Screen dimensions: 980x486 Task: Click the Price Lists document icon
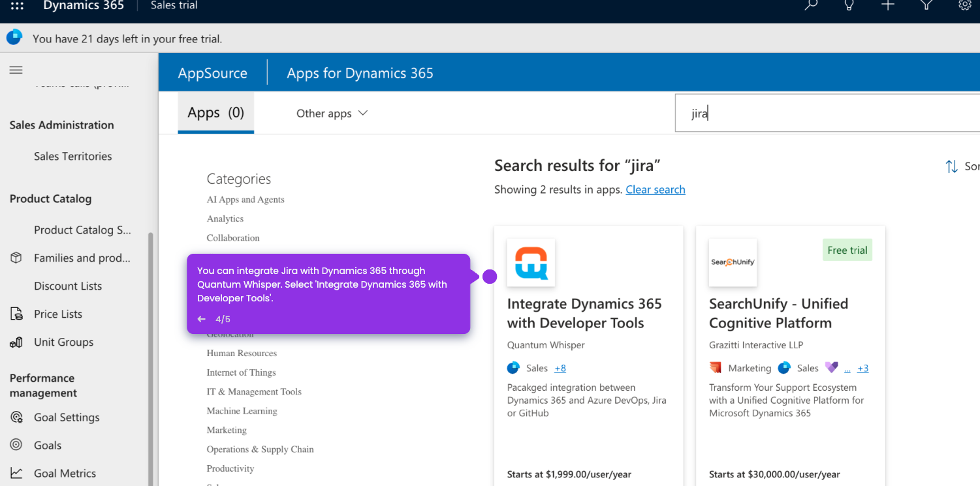(16, 314)
